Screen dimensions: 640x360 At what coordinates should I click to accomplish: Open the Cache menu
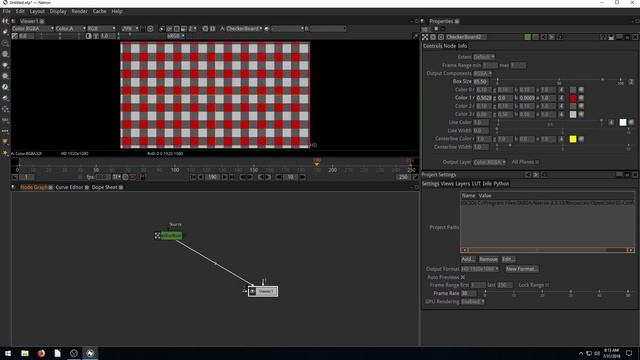coord(99,11)
